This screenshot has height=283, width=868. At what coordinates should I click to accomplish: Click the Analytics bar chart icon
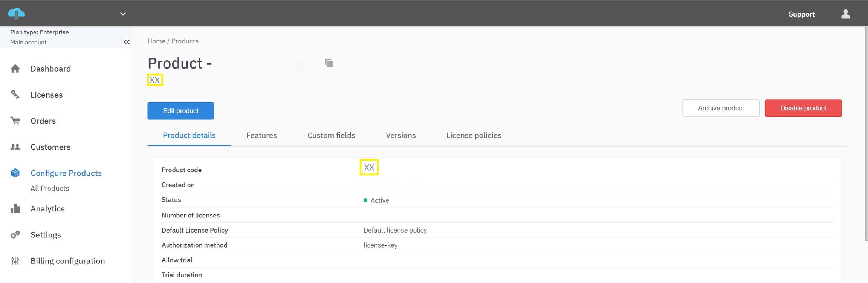click(15, 209)
